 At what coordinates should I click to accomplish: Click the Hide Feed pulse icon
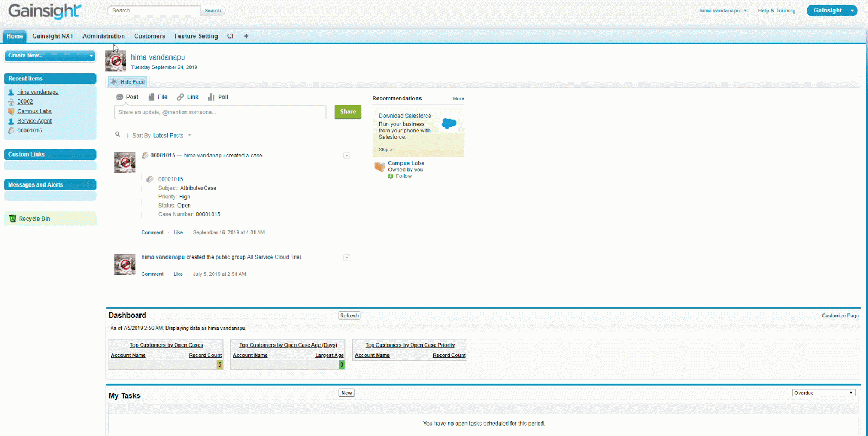pyautogui.click(x=114, y=82)
